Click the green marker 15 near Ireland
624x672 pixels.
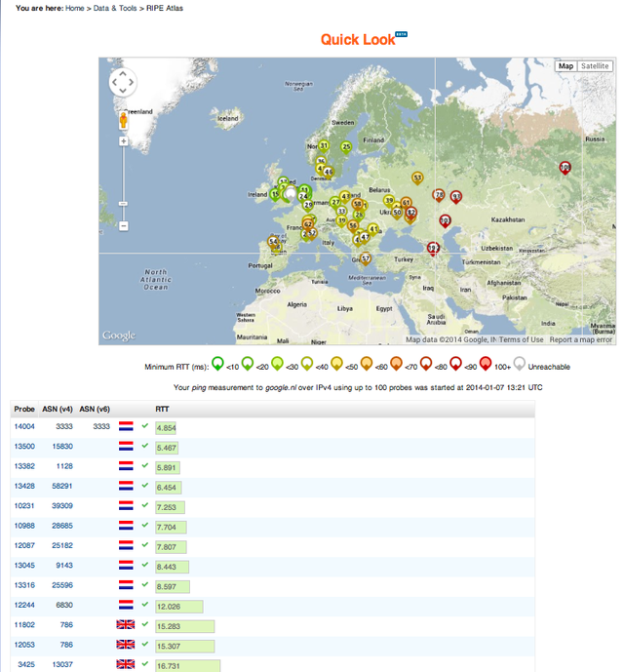pyautogui.click(x=275, y=195)
